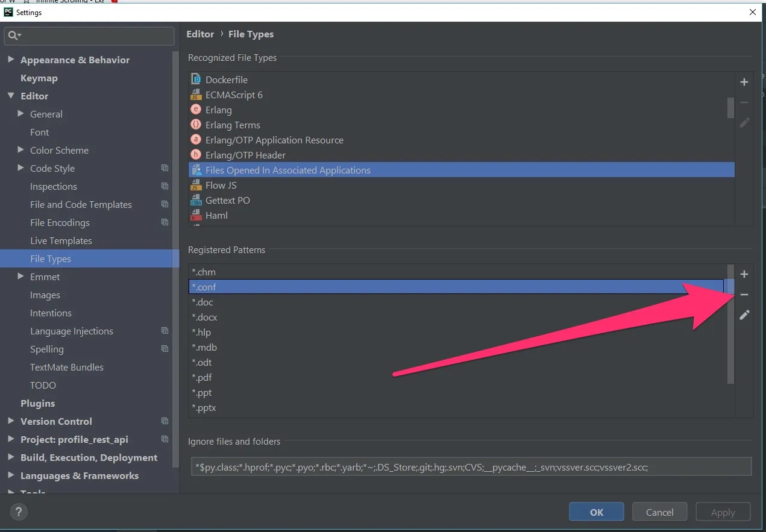Click the Flow JS file type icon
766x532 pixels.
click(195, 185)
